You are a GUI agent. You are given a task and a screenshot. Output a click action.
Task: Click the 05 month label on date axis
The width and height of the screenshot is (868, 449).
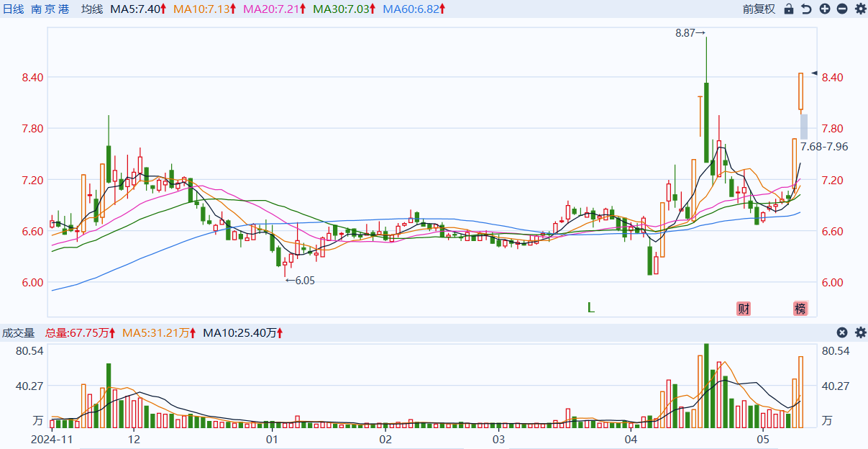tap(762, 438)
